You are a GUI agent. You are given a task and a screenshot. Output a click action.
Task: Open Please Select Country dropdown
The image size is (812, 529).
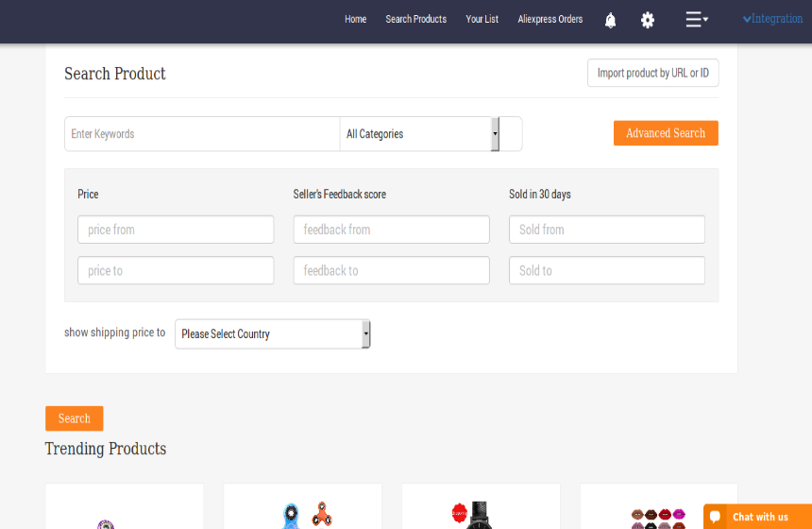coord(272,334)
